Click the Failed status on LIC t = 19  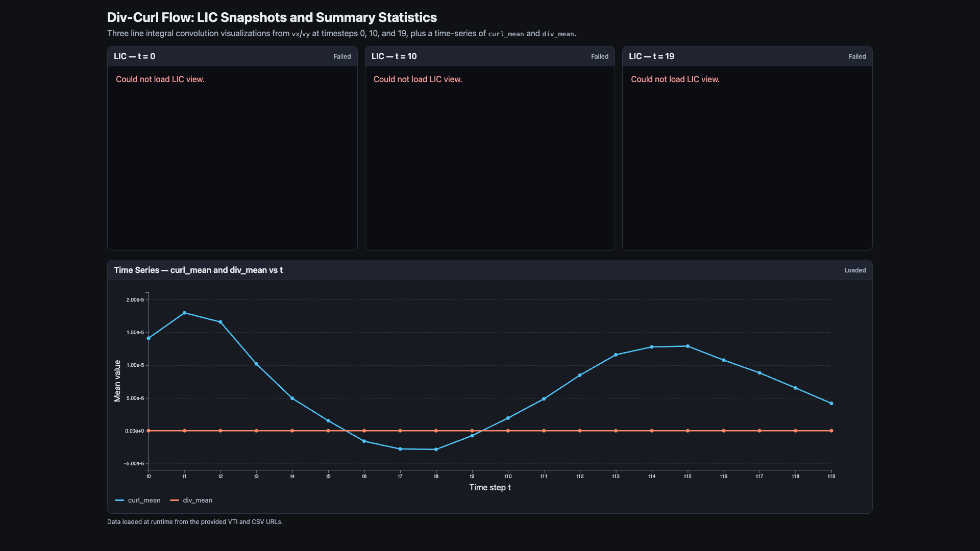[857, 57]
